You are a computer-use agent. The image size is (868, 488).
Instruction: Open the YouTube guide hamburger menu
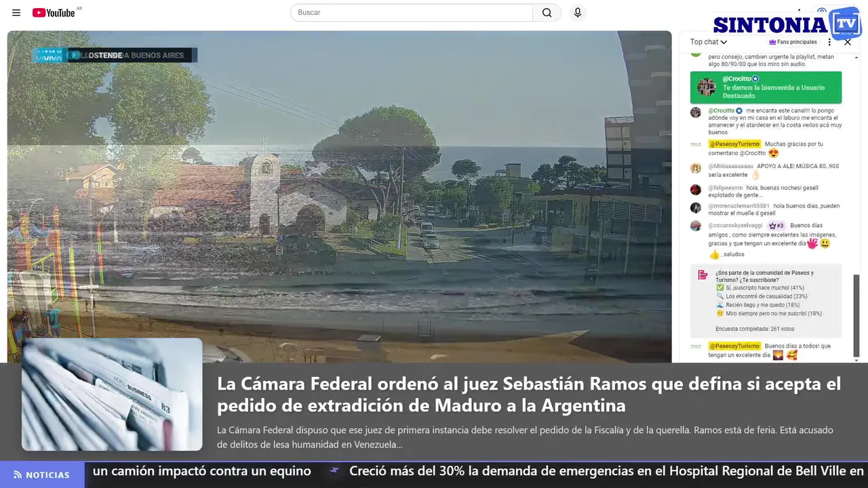point(16,12)
